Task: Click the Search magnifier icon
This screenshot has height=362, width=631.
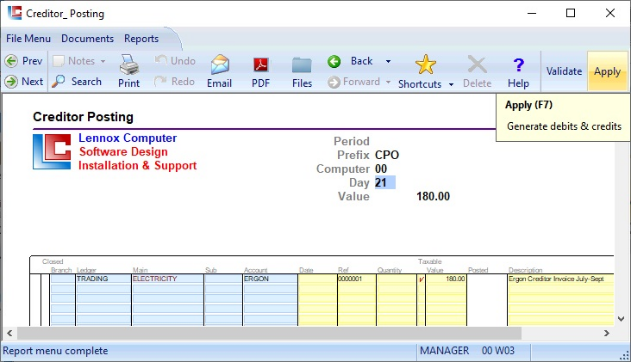Action: [58, 81]
